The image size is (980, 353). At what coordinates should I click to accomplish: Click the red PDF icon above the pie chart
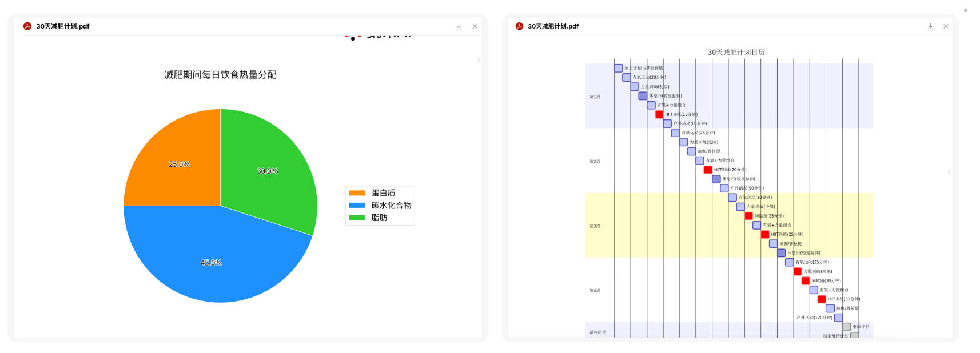(27, 26)
